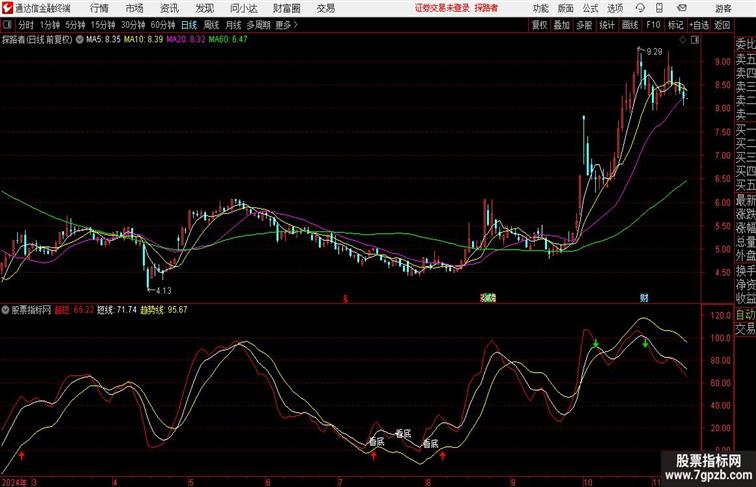Click the 9.29 high price marker
Image resolution: width=756 pixels, height=487 pixels.
coord(654,52)
